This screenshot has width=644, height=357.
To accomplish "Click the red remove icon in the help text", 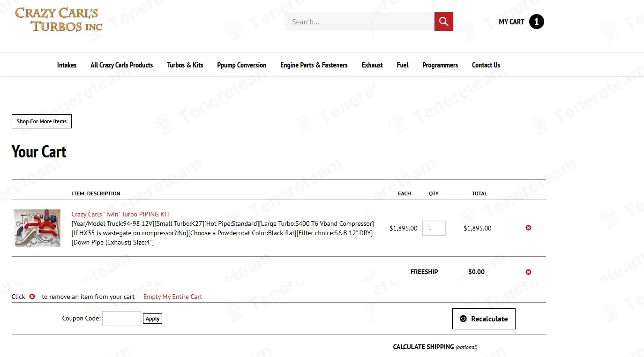I will click(32, 297).
